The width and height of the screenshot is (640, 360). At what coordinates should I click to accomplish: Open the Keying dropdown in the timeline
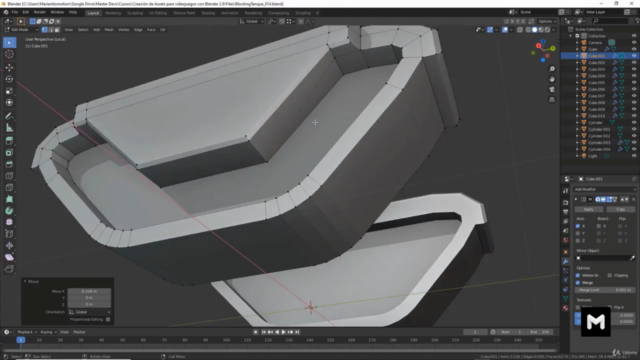coord(48,332)
